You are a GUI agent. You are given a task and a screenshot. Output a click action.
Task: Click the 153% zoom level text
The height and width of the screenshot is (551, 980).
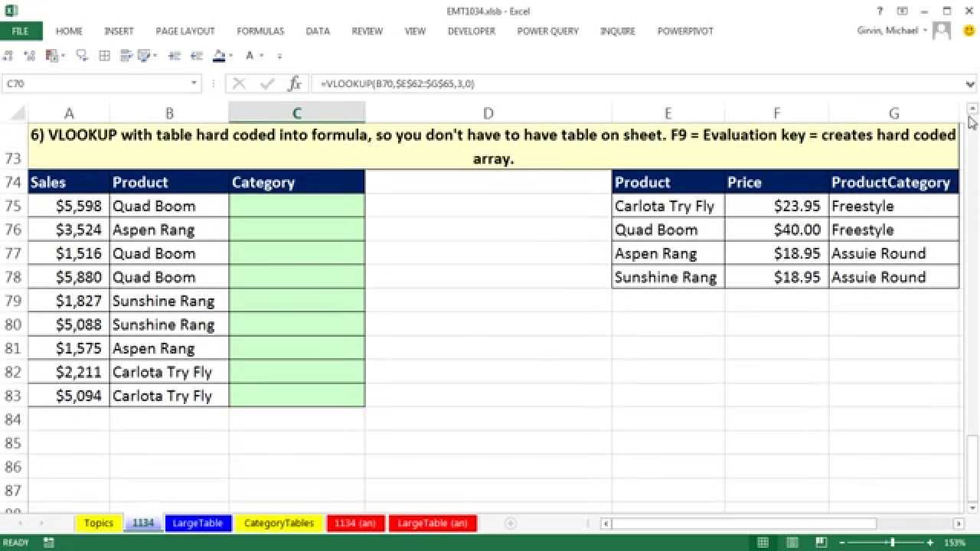[955, 543]
